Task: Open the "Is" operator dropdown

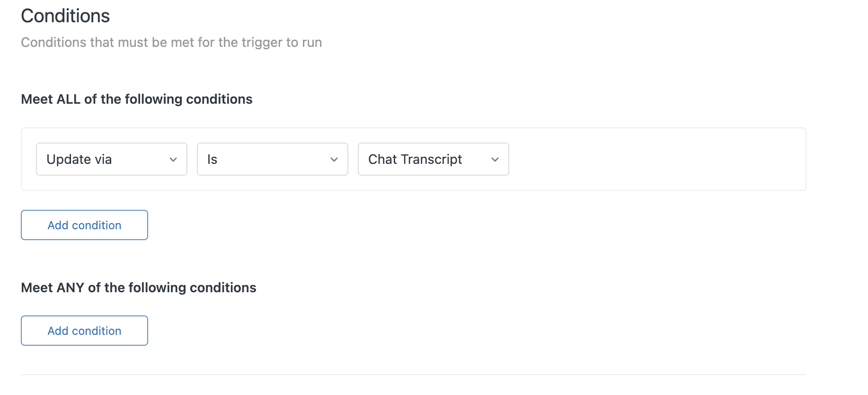Action: pos(272,159)
